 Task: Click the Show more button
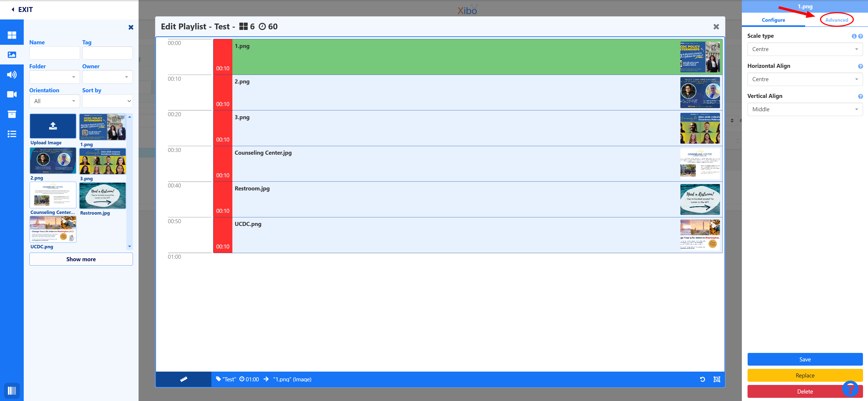point(81,259)
